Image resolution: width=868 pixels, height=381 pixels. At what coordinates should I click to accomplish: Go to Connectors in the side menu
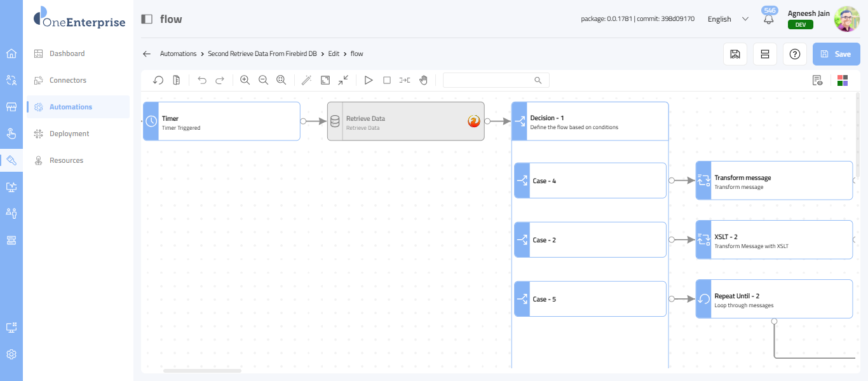(68, 80)
